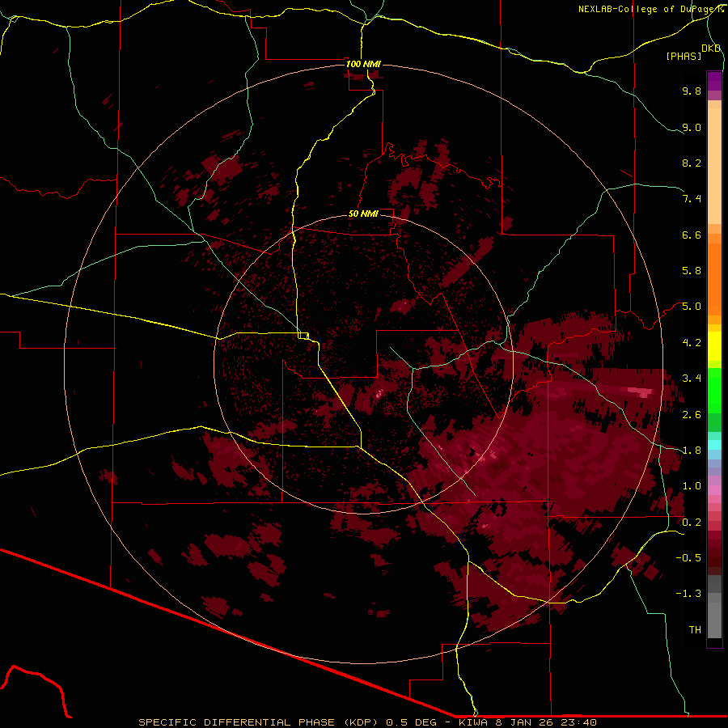
Task: Click the 3.4 value on the scale
Action: pyautogui.click(x=692, y=379)
